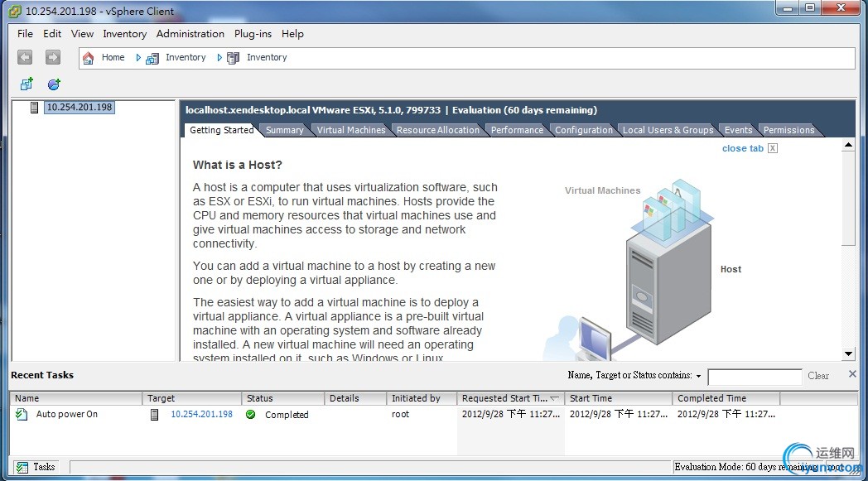Click the Auto power On task icon
Viewport: 868px width, 481px height.
pyautogui.click(x=22, y=414)
